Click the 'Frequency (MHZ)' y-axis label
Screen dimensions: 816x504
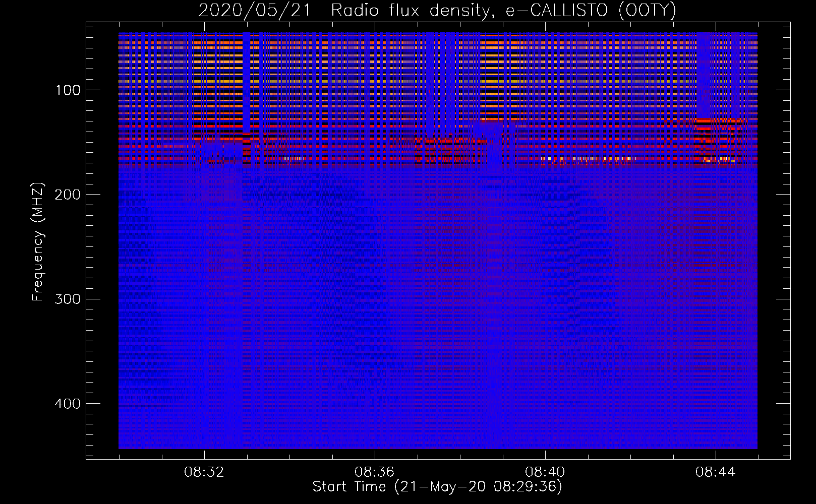click(38, 241)
